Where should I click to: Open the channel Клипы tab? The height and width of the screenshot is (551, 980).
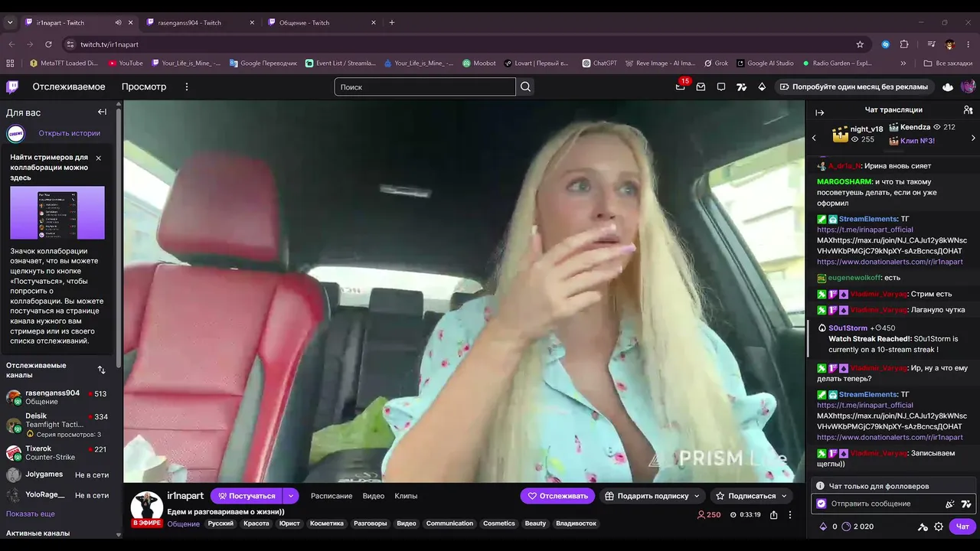pos(406,496)
